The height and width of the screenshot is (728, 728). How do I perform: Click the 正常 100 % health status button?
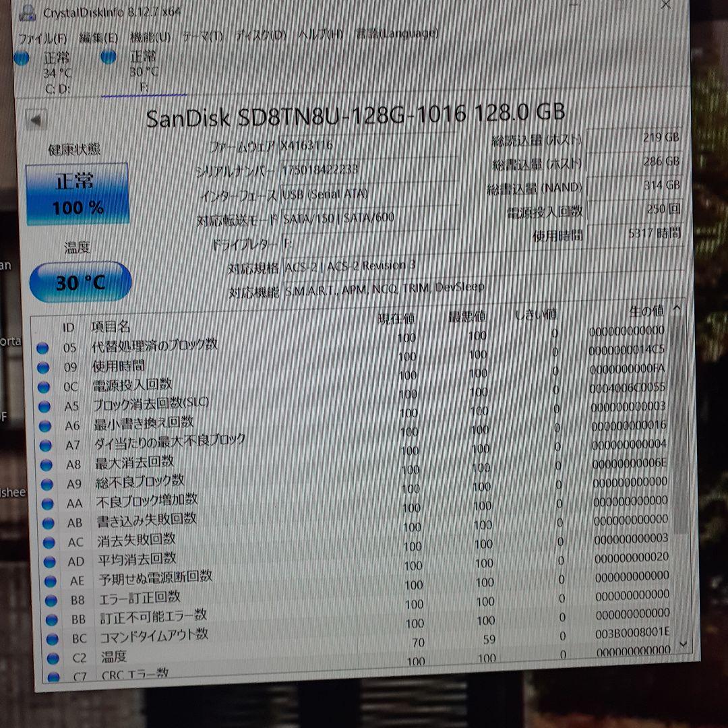click(x=77, y=194)
